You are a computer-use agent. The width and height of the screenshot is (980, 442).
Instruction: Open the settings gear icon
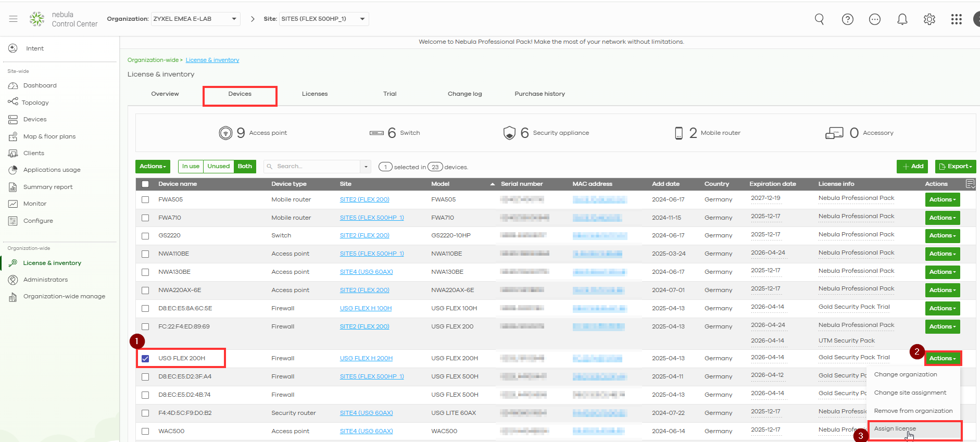coord(929,19)
